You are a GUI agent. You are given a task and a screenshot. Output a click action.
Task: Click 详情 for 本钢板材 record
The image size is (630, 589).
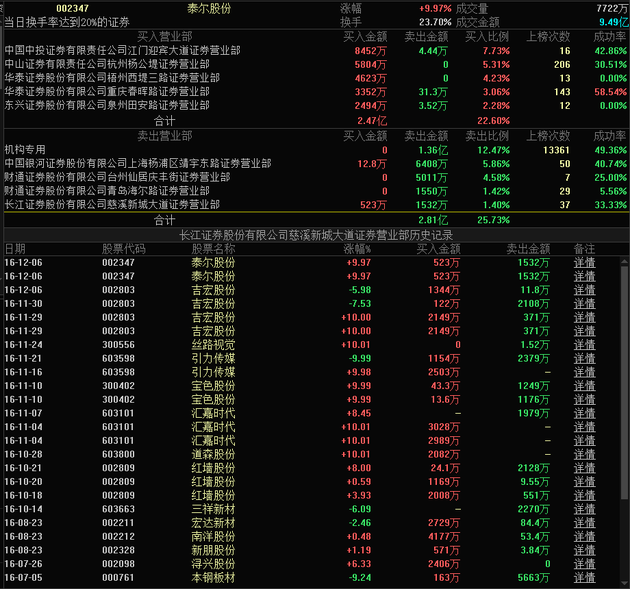point(584,577)
